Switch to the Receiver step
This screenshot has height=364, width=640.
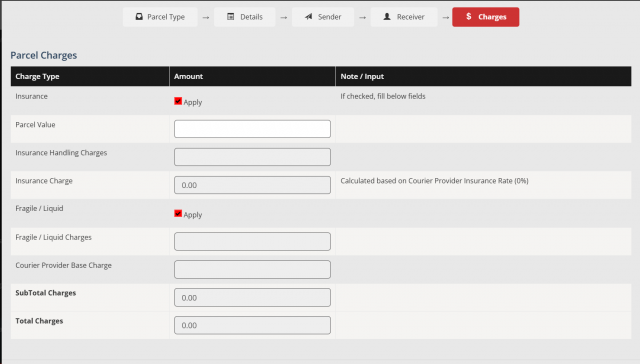pos(404,17)
